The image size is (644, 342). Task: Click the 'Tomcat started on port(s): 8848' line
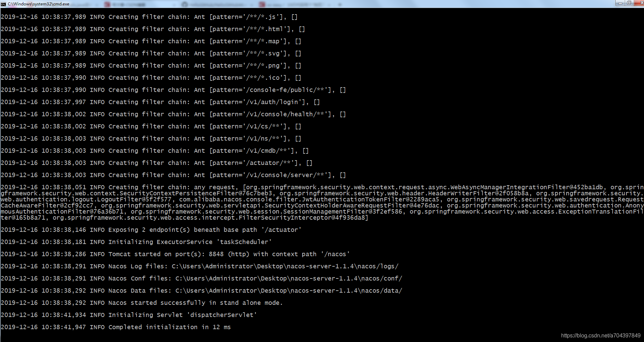click(175, 254)
